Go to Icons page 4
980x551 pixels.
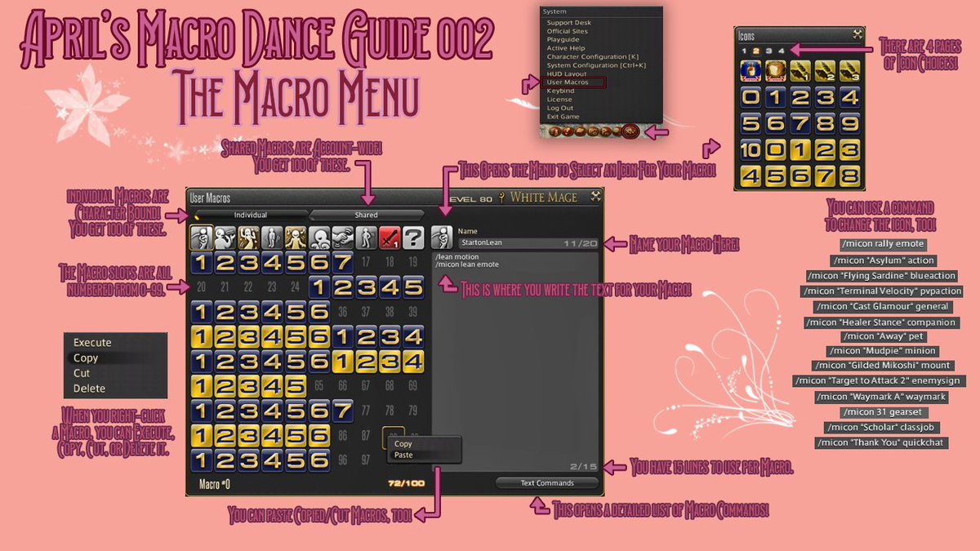pos(782,51)
